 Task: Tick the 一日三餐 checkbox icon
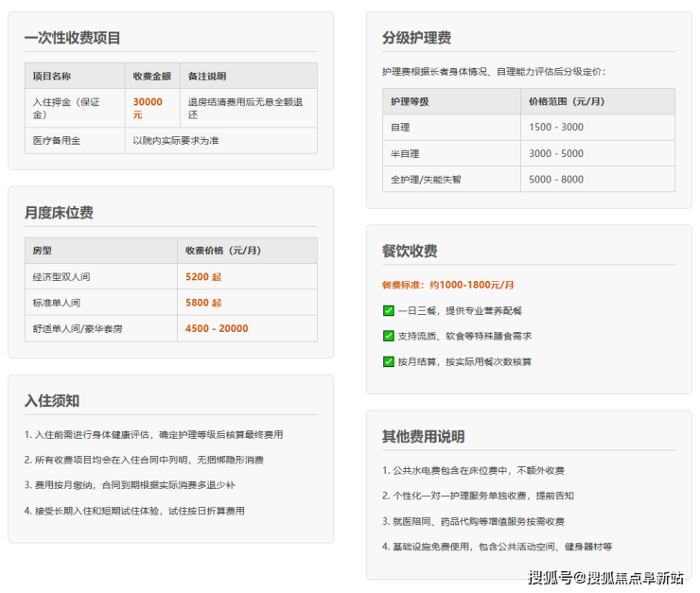[389, 310]
